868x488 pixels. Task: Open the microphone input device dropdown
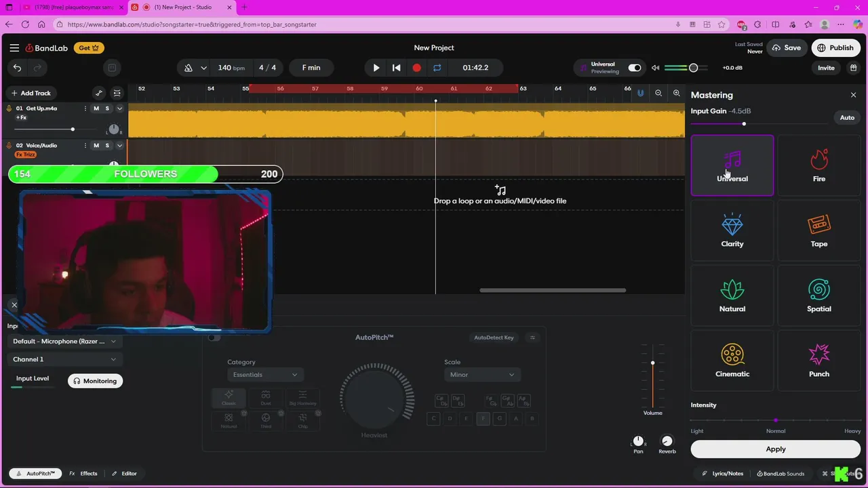point(64,341)
